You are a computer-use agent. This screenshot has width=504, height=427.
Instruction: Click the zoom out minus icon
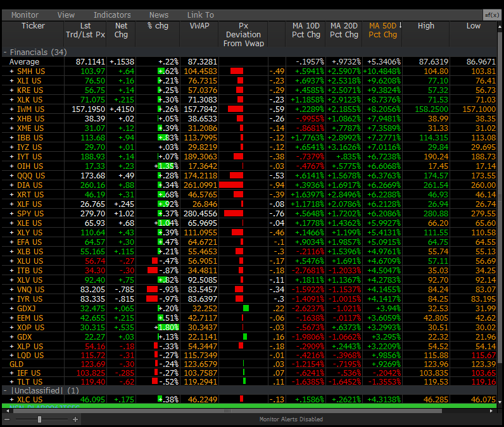click(x=7, y=419)
